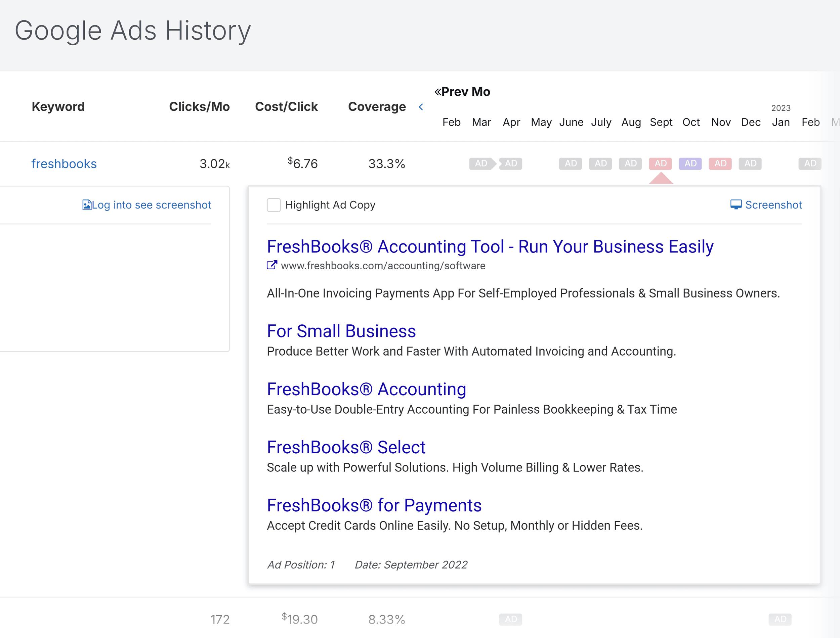Click the August AD badge for freshbooks
The image size is (840, 638).
630,163
